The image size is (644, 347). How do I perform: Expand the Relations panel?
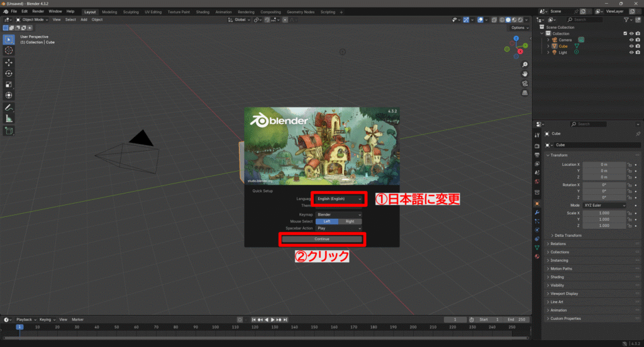point(558,244)
